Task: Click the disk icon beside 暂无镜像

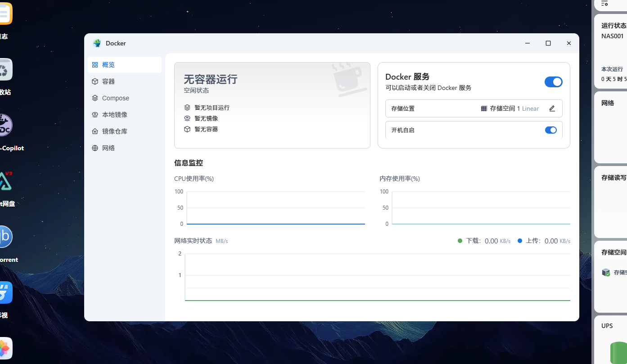Action: coord(187,118)
